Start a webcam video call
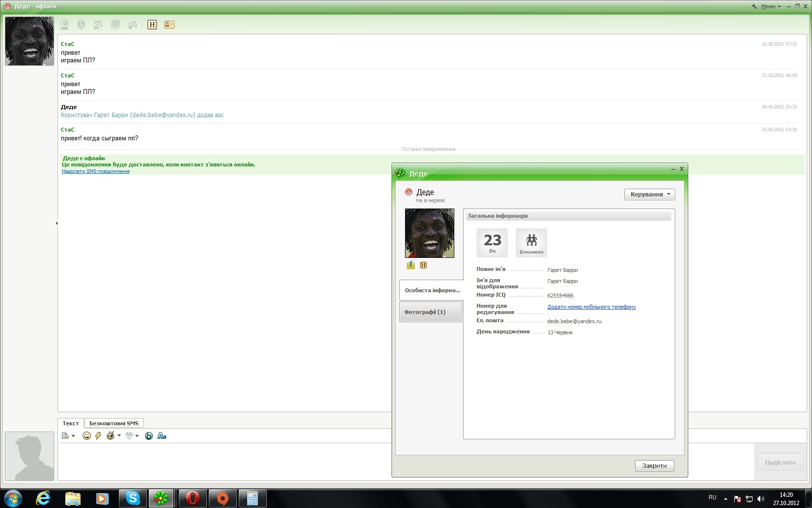 (64, 25)
